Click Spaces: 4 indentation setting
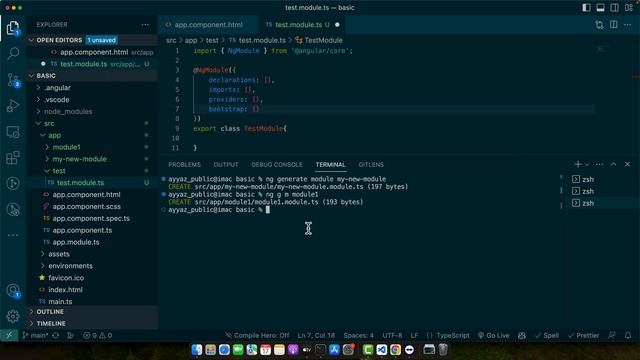The image size is (640, 360). point(358,336)
